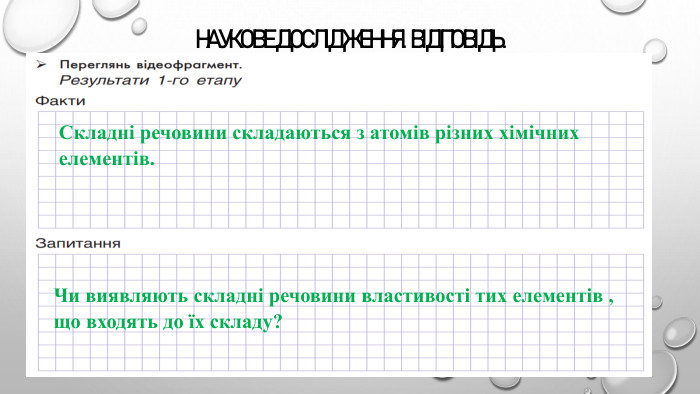Click the slide title НАУКОВЕ ДОСЛІДЖЕННЯ. ВІДПОВІДЬ.
This screenshot has width=700, height=394.
350,40
